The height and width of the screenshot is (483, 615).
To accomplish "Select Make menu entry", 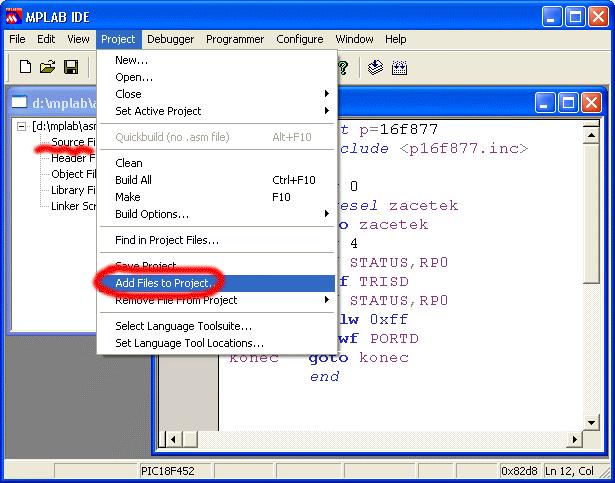I will (x=217, y=197).
